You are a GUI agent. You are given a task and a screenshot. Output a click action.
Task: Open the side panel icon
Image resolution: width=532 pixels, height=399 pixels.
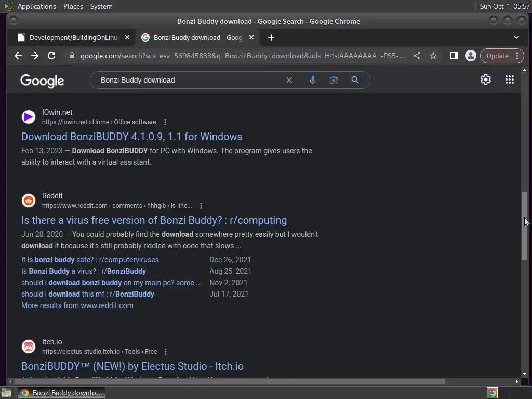tap(454, 56)
